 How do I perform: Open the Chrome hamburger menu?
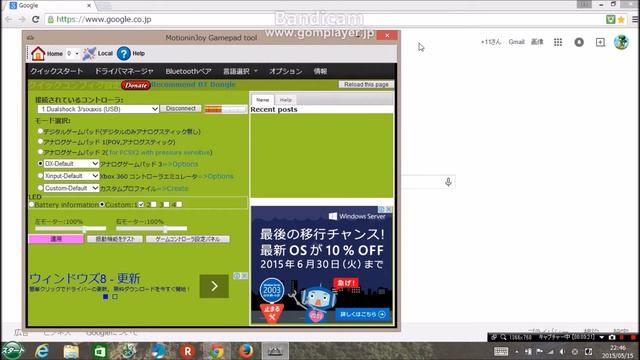point(635,19)
